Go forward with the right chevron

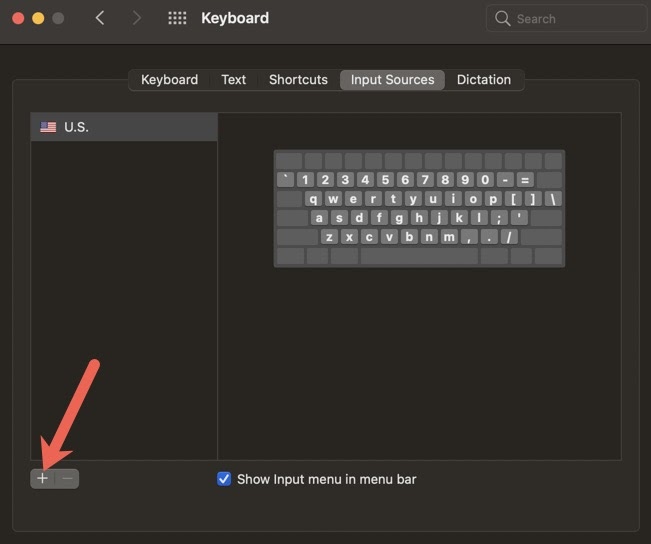point(137,18)
